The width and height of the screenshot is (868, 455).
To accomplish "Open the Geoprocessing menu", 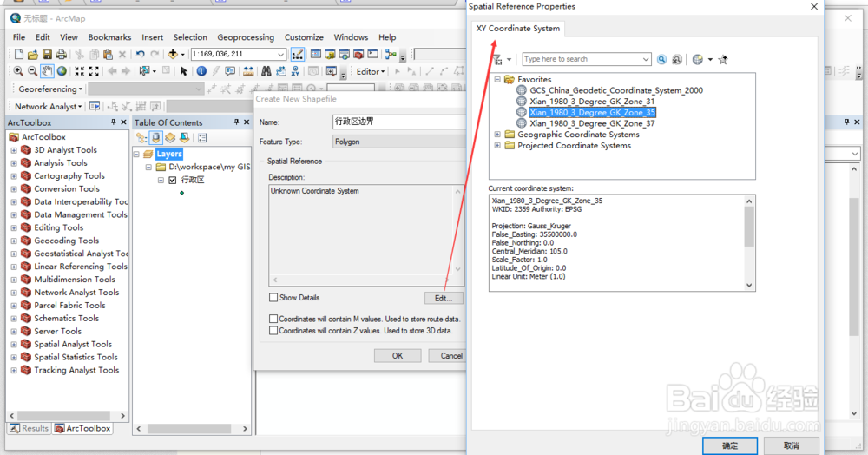I will (246, 37).
